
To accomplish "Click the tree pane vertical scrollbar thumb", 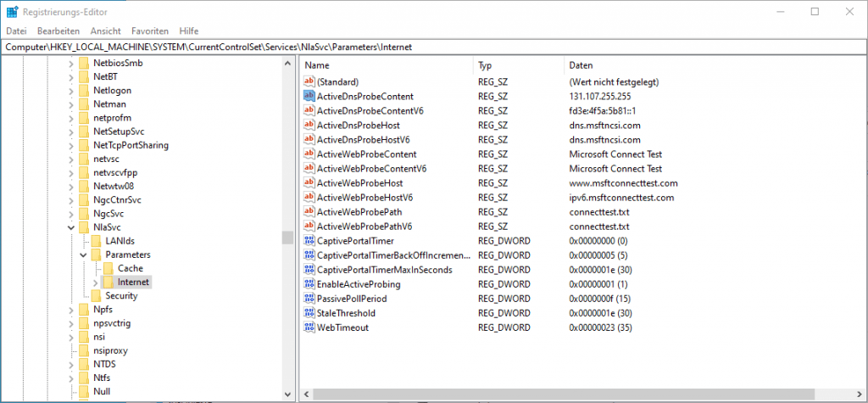I will (287, 238).
